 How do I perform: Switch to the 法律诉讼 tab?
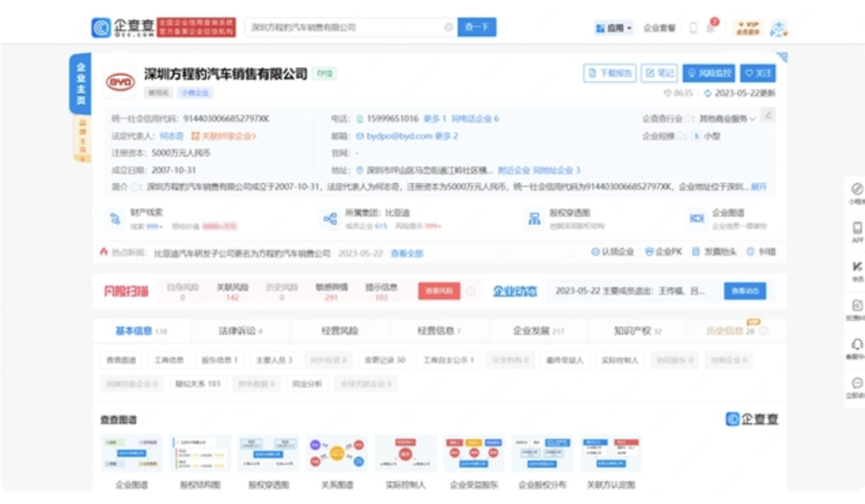click(x=240, y=331)
